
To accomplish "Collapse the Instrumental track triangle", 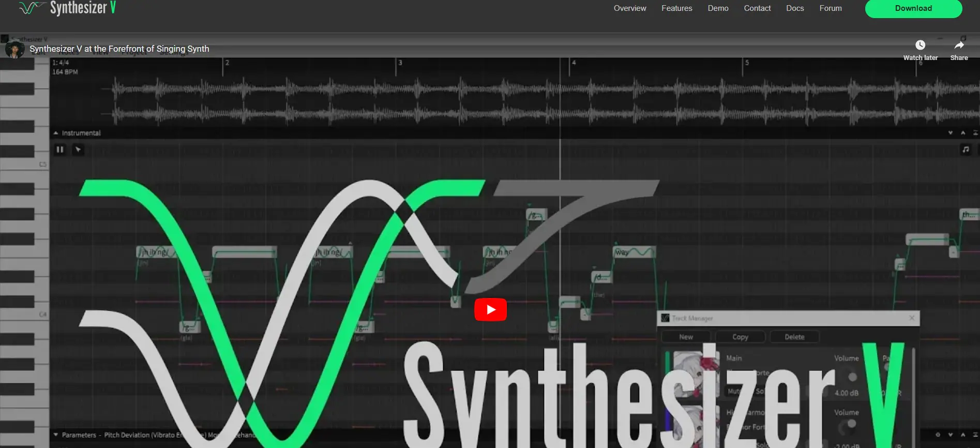I will [x=56, y=133].
